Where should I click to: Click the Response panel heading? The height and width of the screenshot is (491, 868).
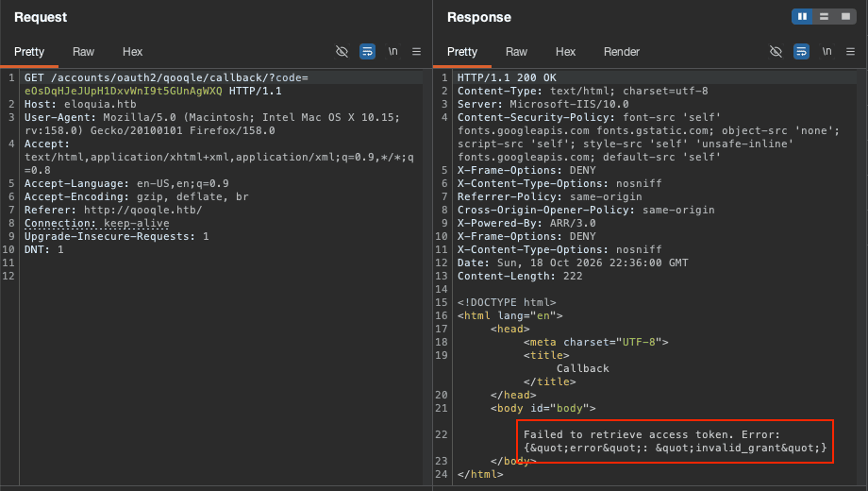479,17
